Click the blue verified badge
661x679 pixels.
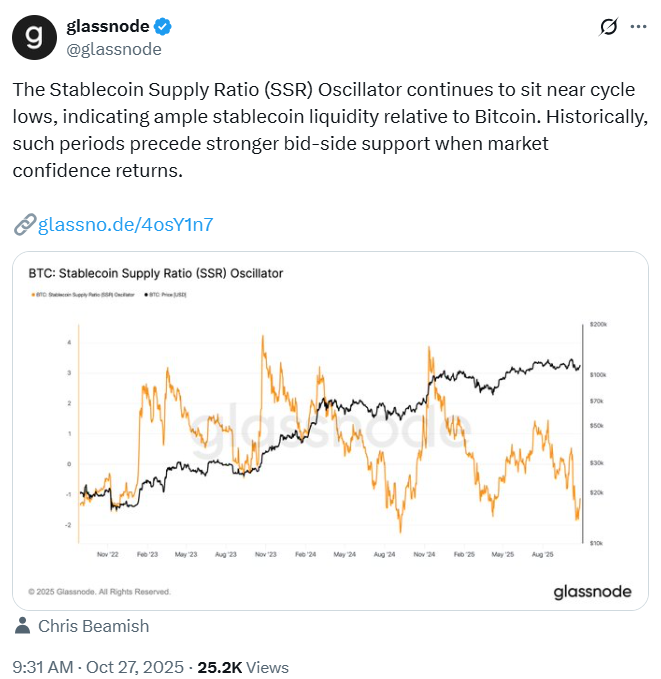pyautogui.click(x=159, y=26)
